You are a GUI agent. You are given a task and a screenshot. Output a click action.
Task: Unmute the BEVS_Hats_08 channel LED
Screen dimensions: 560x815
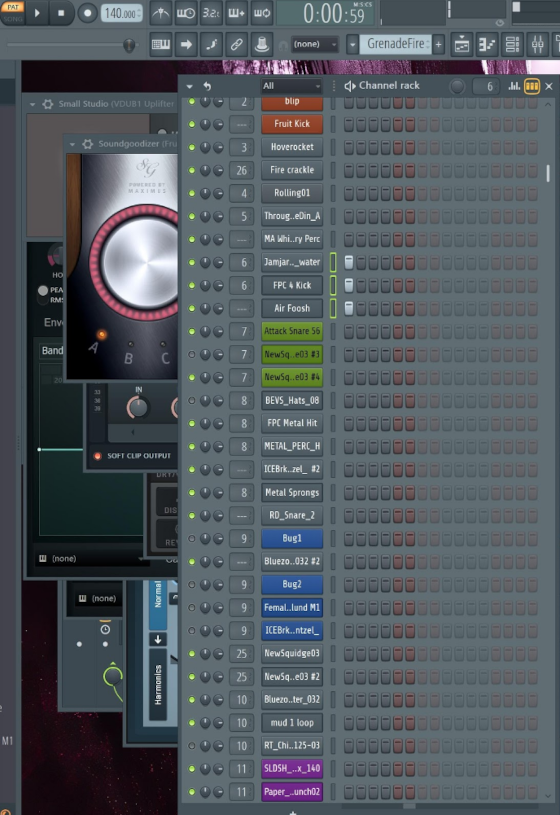click(x=192, y=400)
